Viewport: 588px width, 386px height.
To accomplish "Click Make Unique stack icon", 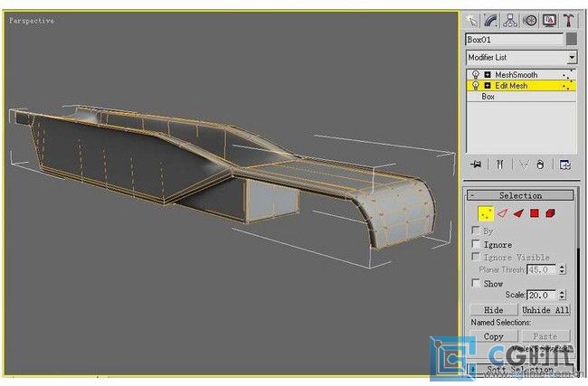I will 524,165.
